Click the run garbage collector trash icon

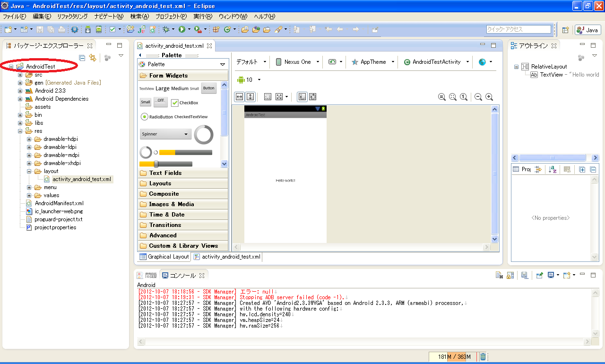[x=483, y=357]
